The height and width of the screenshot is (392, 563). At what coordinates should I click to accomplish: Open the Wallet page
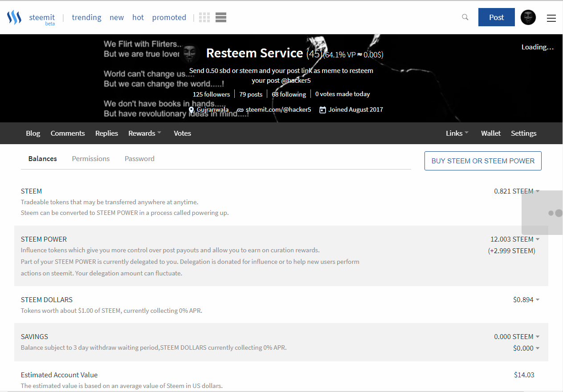491,133
